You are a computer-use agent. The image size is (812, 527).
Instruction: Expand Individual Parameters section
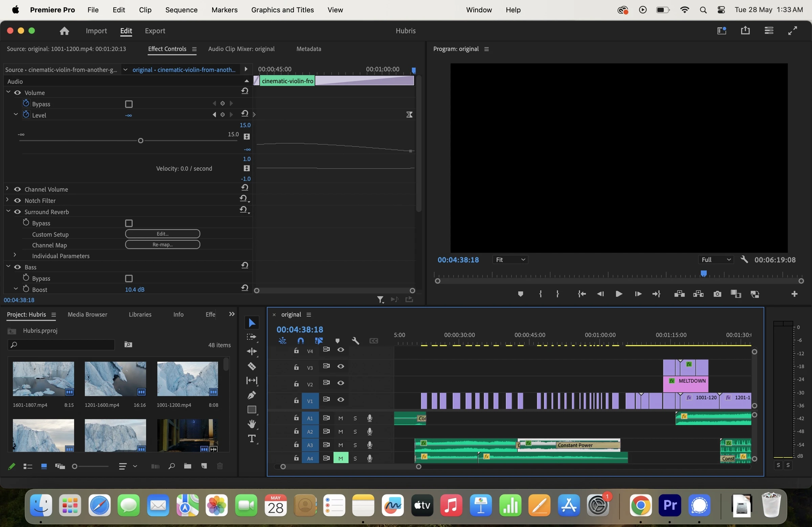tap(15, 255)
